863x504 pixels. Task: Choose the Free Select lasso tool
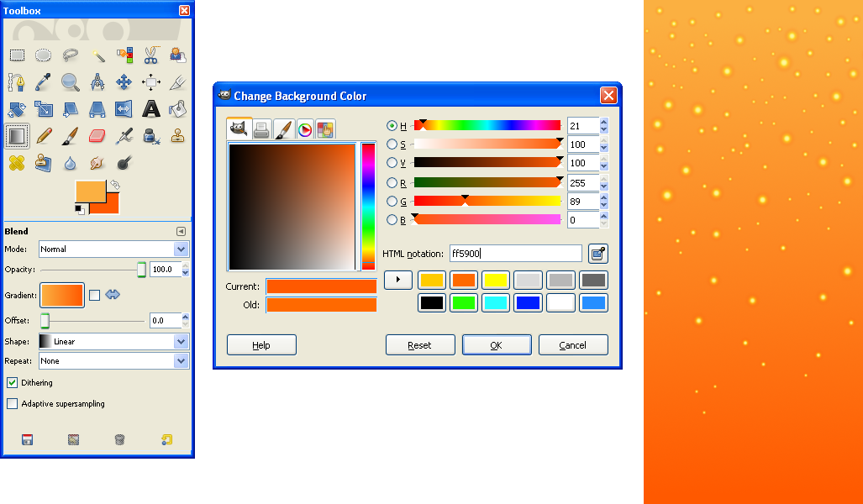(71, 55)
